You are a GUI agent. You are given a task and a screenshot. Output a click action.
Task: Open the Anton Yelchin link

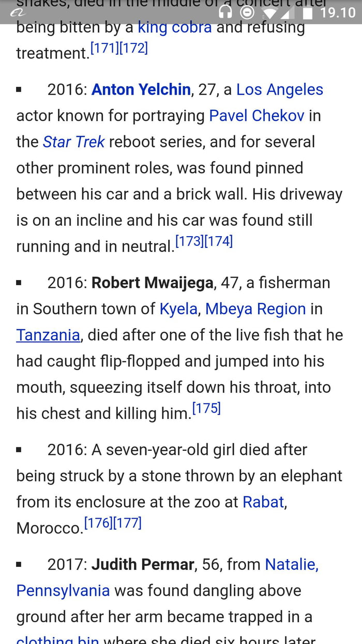tap(141, 89)
